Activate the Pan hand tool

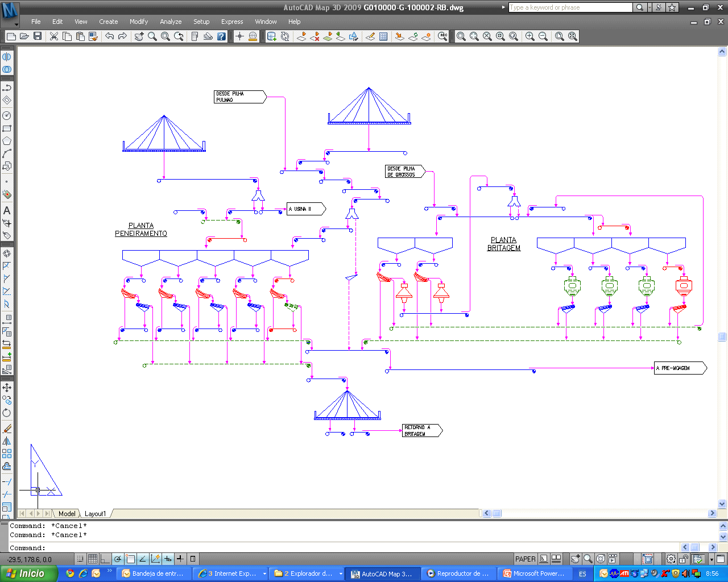(139, 36)
